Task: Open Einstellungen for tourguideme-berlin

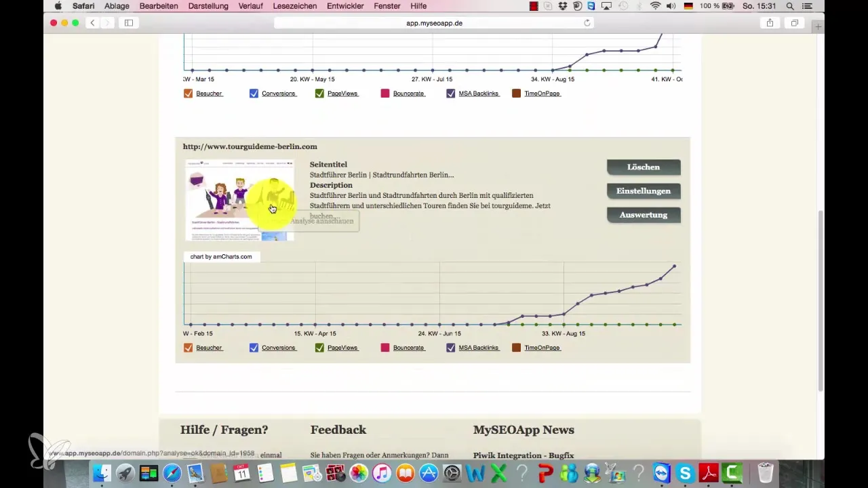Action: coord(644,191)
